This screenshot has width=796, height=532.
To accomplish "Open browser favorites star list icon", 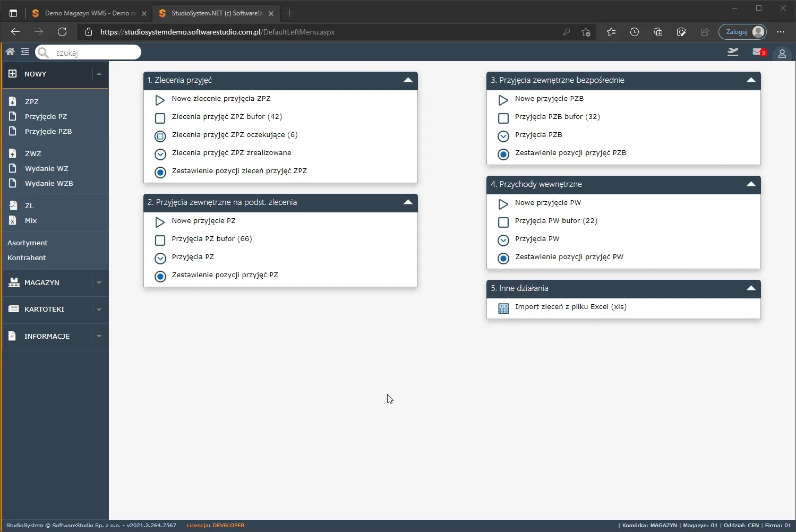I will point(611,32).
